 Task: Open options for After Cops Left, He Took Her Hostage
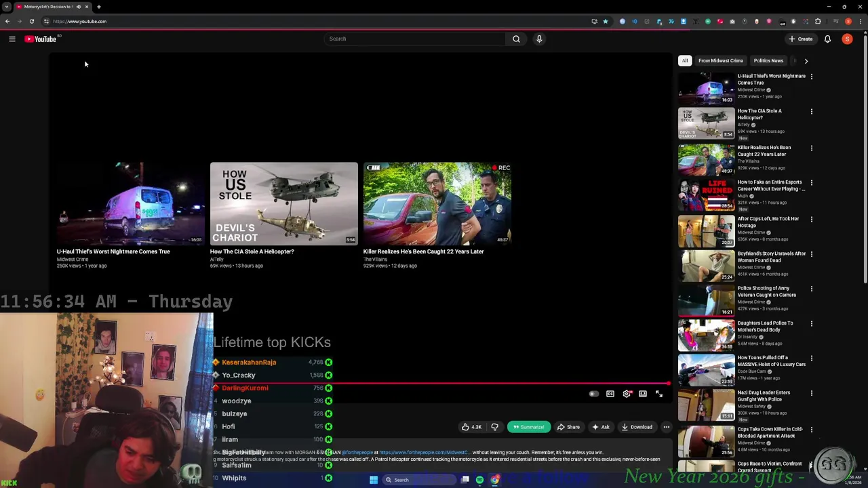pyautogui.click(x=811, y=220)
